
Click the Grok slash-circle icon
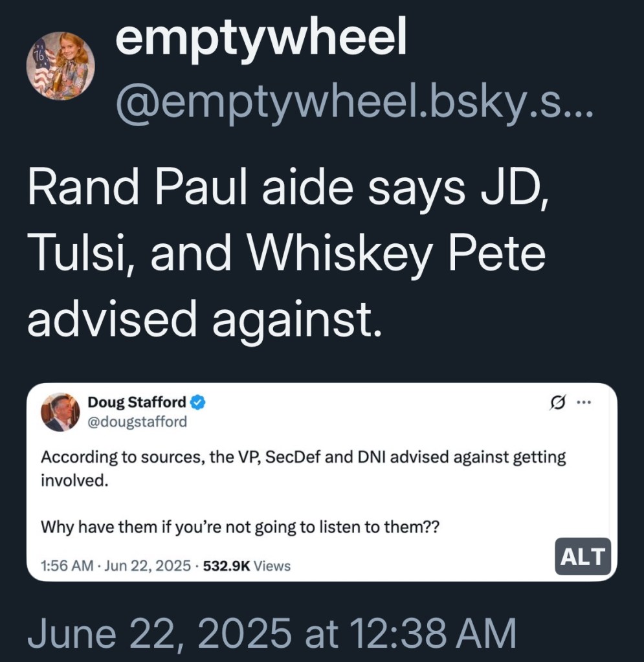click(555, 403)
